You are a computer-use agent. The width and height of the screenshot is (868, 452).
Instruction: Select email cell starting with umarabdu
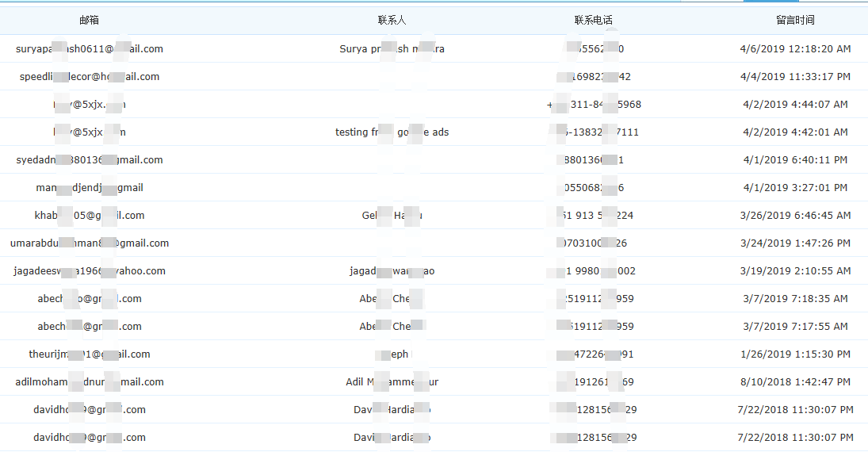coord(90,243)
